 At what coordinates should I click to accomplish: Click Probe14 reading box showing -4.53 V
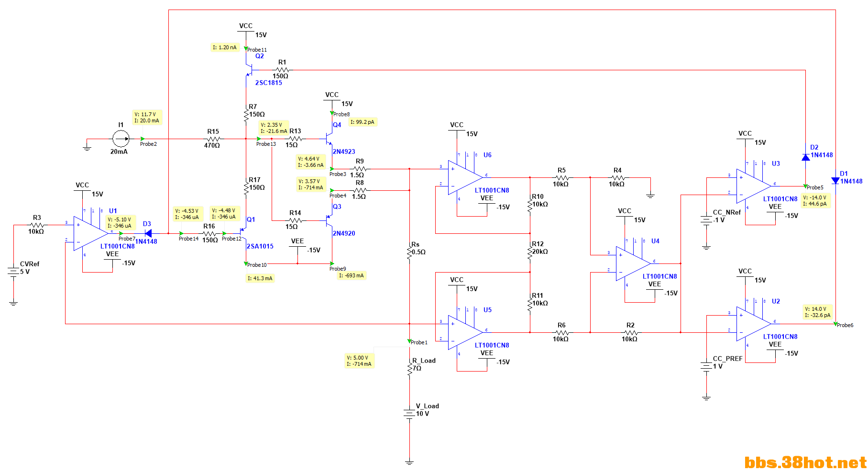coord(187,214)
